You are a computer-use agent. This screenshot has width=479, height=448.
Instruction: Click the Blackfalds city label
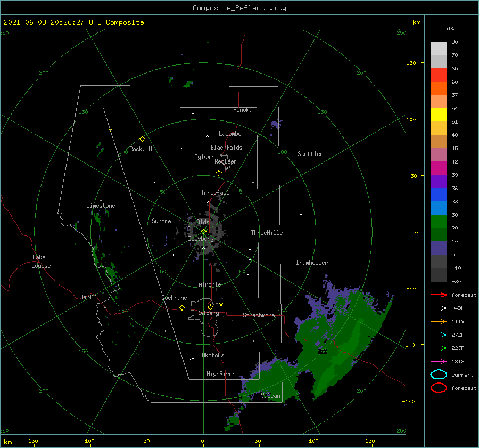pos(226,148)
